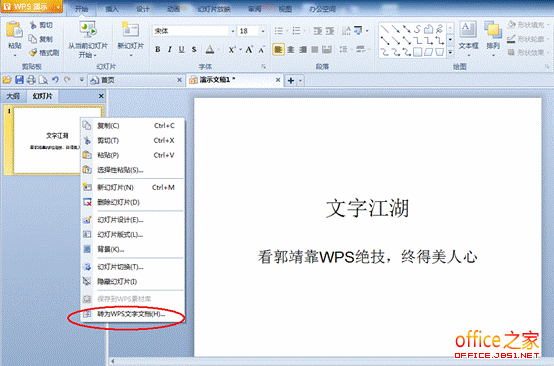Expand the 粘贴 paste dropdown arrow
Image resolution: width=554 pixels, height=366 pixels.
pyautogui.click(x=15, y=55)
